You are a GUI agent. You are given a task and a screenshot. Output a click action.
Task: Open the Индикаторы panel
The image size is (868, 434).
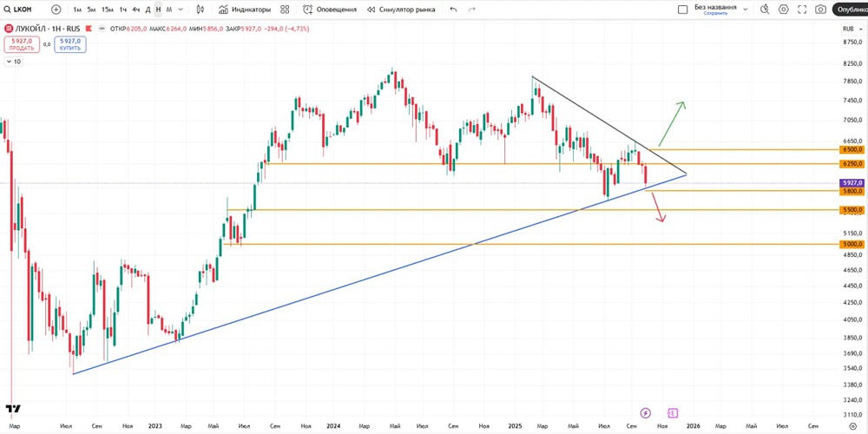tap(245, 10)
